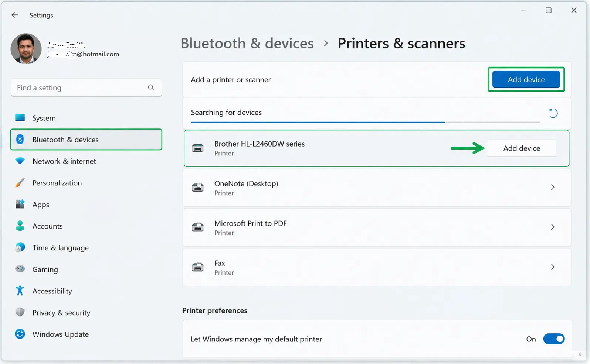
Task: Click the Fax printer icon
Action: 198,267
